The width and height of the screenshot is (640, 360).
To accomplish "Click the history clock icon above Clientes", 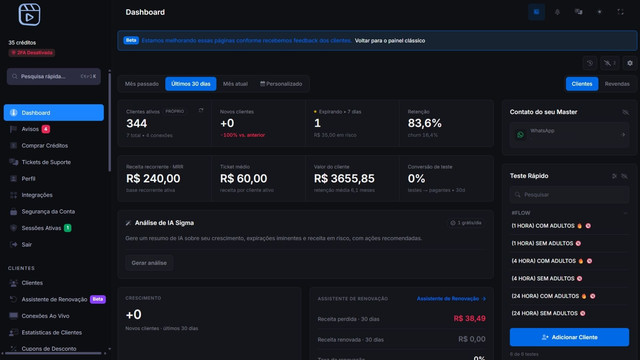I will click(590, 63).
